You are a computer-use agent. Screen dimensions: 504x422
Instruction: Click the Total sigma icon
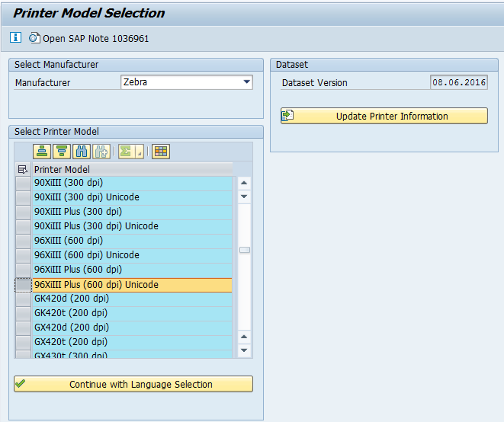(x=125, y=152)
